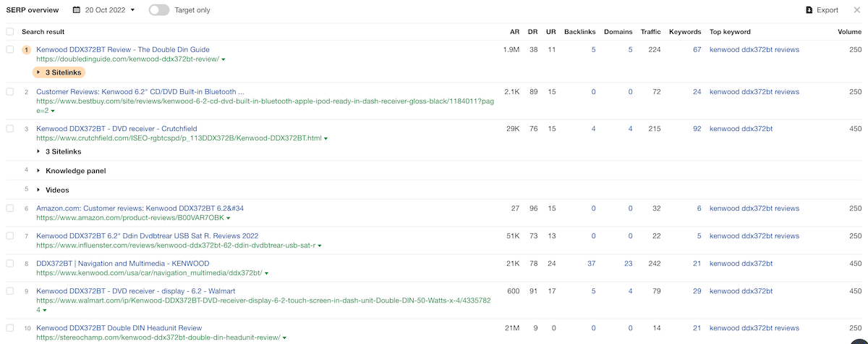Open the dropdown arrow after amazon.com URL
Viewport: 868px width, 344px height.
tap(228, 218)
